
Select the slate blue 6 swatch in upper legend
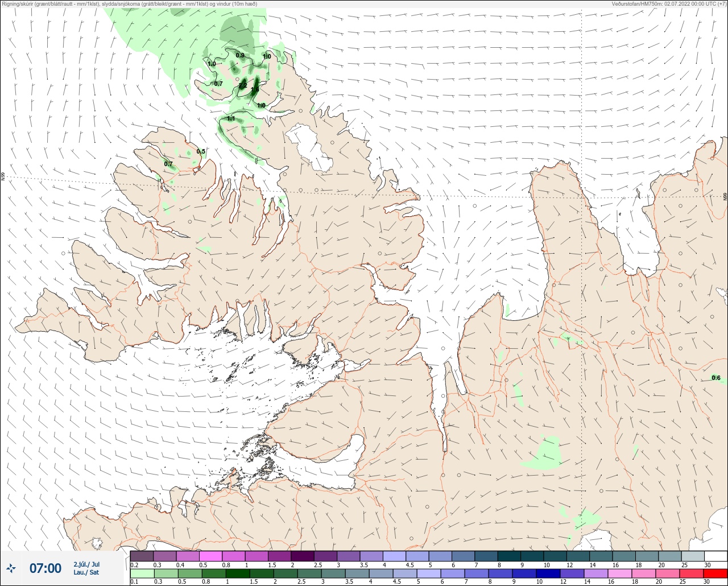point(463,556)
